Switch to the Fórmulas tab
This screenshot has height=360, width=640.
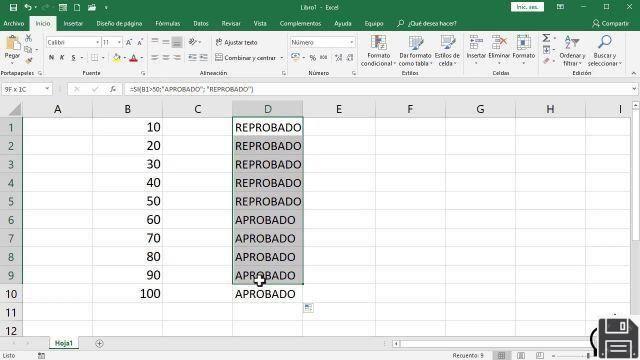tap(168, 24)
